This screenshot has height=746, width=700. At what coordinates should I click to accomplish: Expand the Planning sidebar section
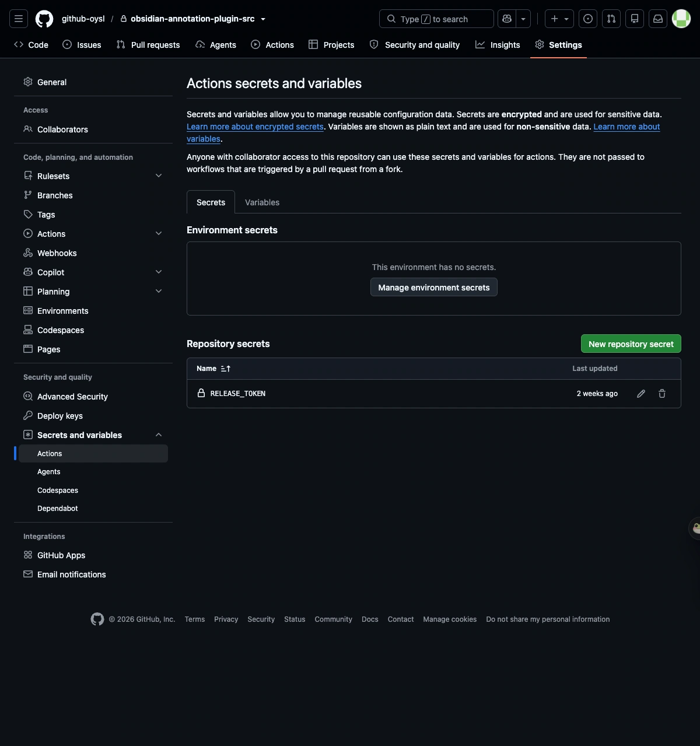pyautogui.click(x=159, y=291)
